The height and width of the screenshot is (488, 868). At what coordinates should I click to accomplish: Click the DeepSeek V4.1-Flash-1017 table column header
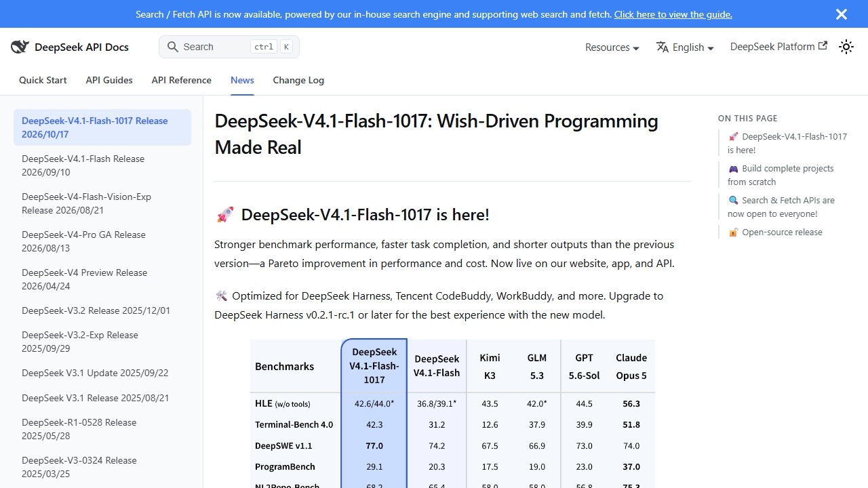[x=374, y=366]
